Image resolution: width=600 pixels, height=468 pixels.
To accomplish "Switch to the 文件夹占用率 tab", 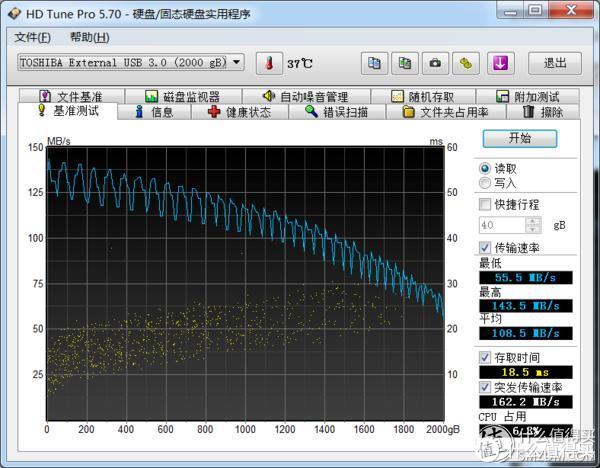I will coord(446,112).
